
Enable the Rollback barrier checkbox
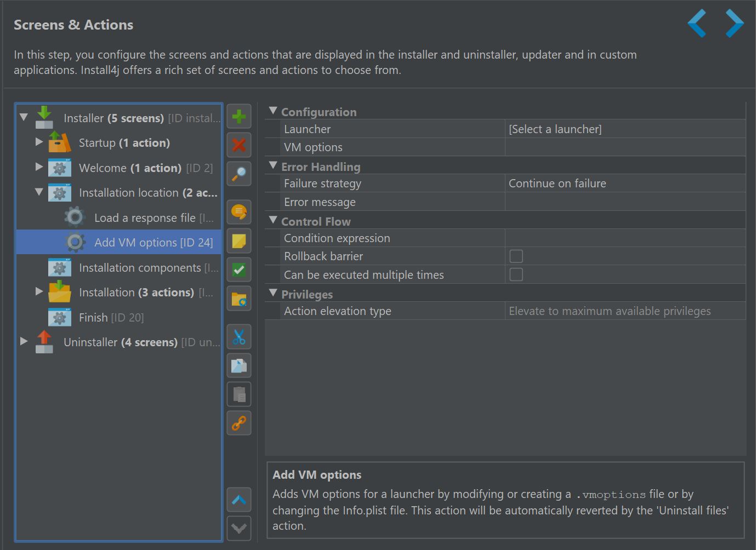click(516, 256)
